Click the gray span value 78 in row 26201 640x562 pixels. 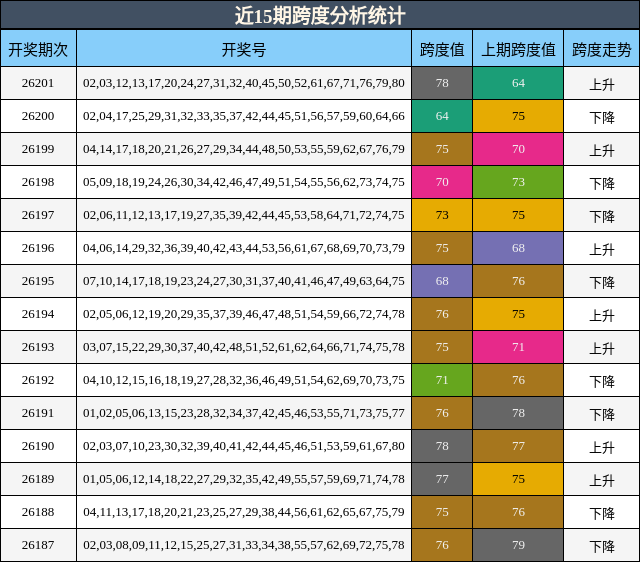(x=442, y=83)
